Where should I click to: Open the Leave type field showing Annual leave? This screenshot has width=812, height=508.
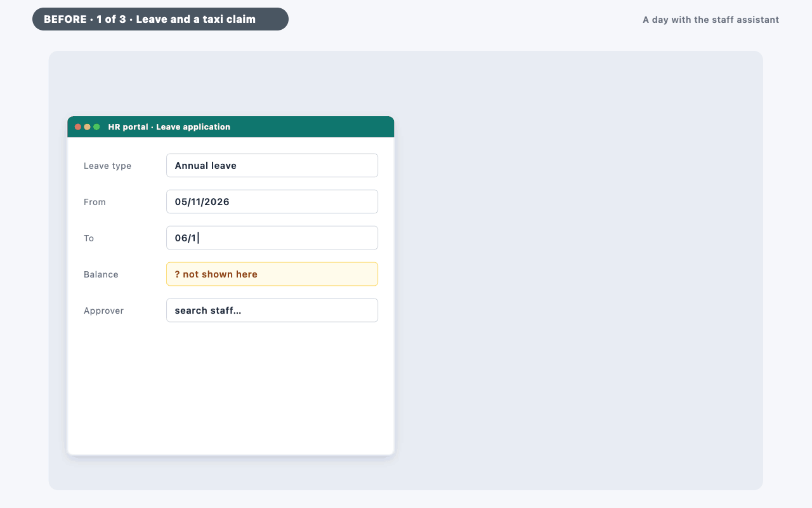[272, 165]
